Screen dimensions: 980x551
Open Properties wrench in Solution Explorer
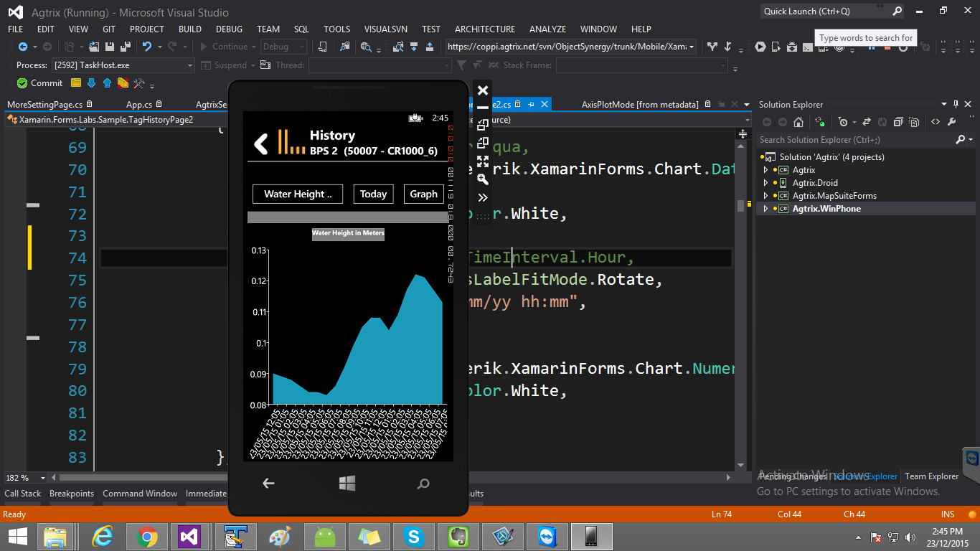952,122
